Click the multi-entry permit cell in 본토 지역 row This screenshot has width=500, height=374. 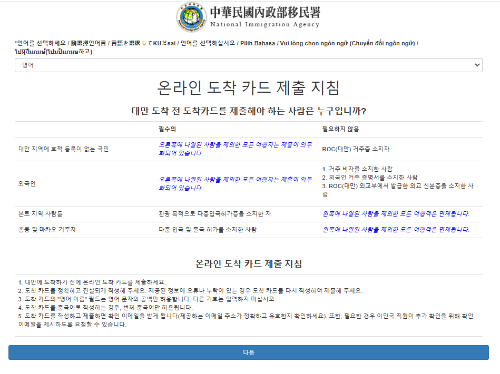215,214
